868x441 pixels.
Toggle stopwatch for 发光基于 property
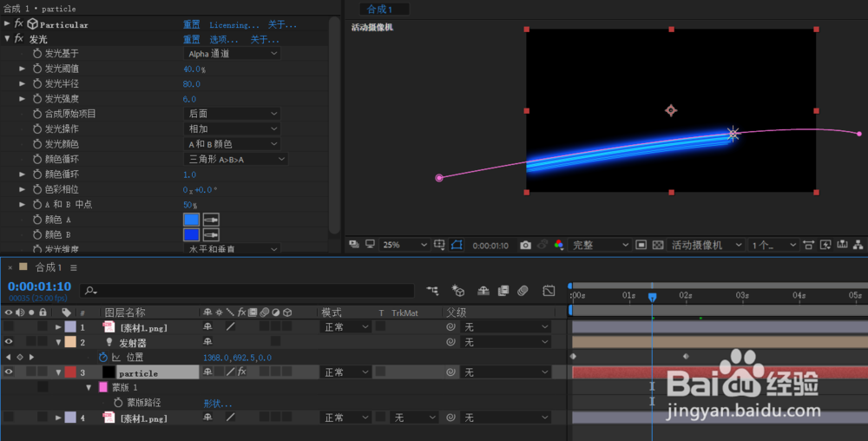point(37,53)
